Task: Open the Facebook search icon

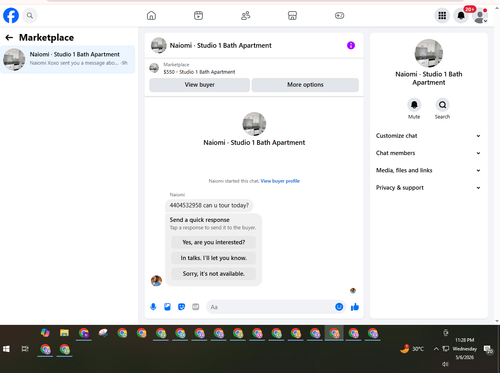Action: [x=30, y=16]
